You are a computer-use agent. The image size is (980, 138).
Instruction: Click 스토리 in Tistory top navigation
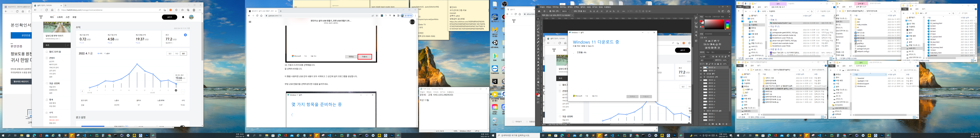point(60,17)
